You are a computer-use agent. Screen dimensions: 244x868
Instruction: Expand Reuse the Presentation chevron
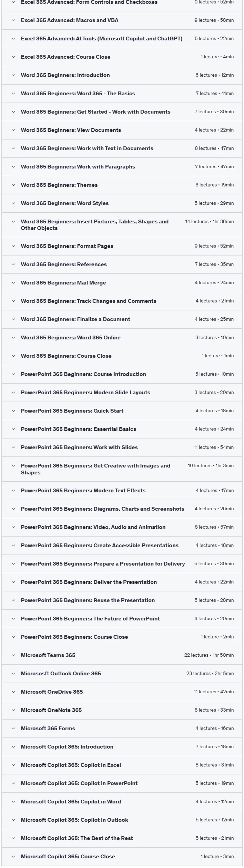tap(13, 600)
